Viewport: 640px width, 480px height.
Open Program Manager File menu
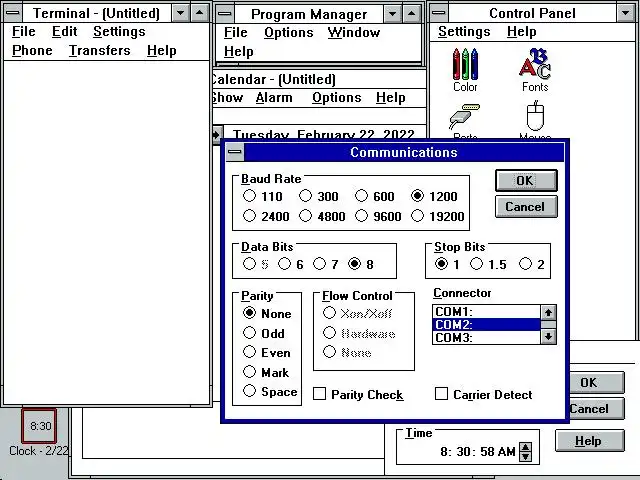[x=236, y=32]
